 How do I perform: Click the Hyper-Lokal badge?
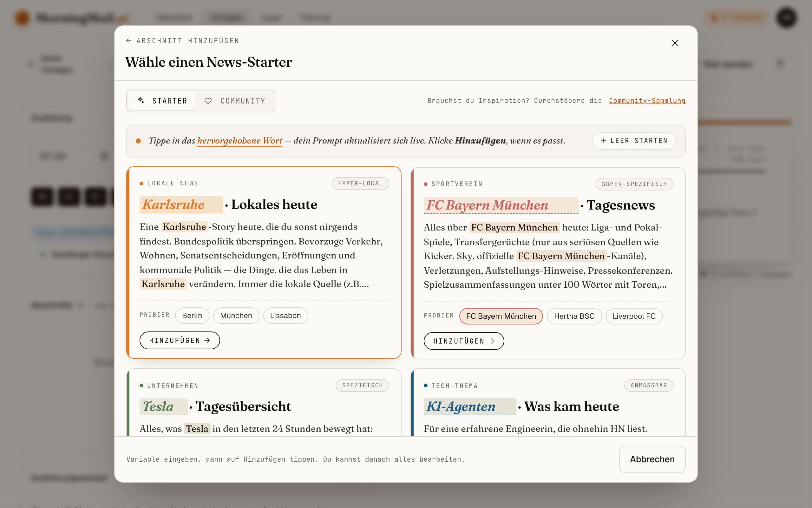pos(360,184)
